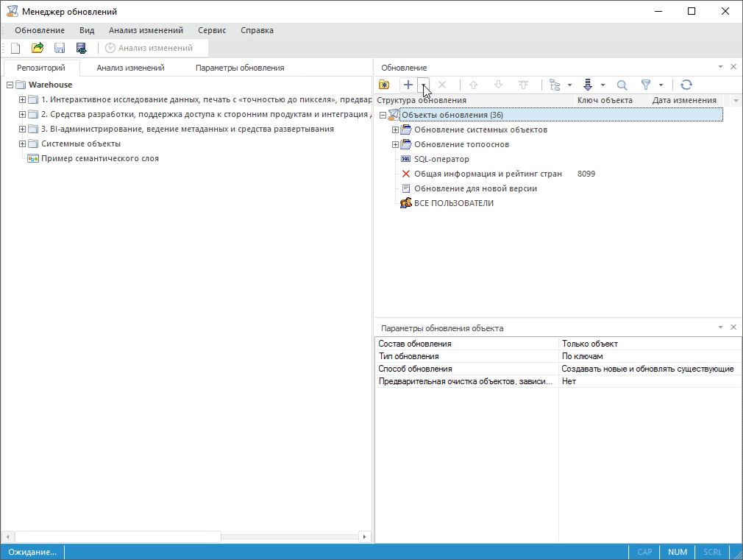Collapse the 'Объекты обновления (36)' node
Image resolution: width=743 pixels, height=560 pixels.
pyautogui.click(x=383, y=116)
